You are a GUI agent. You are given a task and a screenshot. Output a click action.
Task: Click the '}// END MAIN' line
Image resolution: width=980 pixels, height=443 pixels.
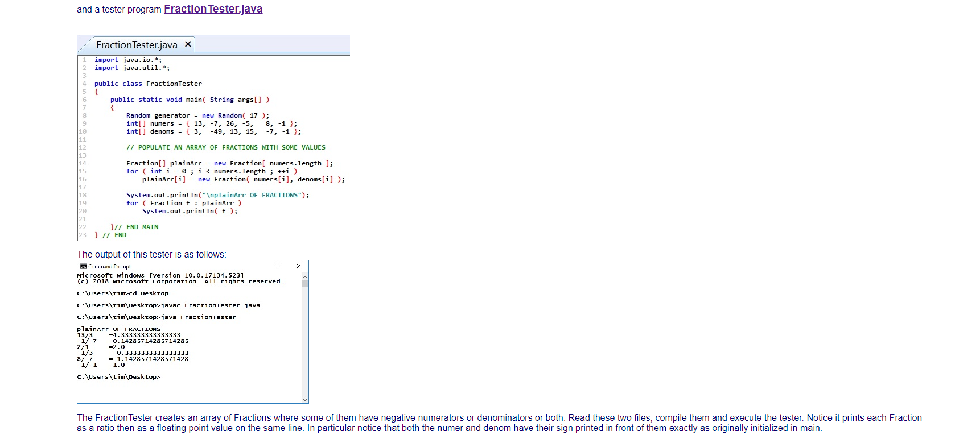134,227
